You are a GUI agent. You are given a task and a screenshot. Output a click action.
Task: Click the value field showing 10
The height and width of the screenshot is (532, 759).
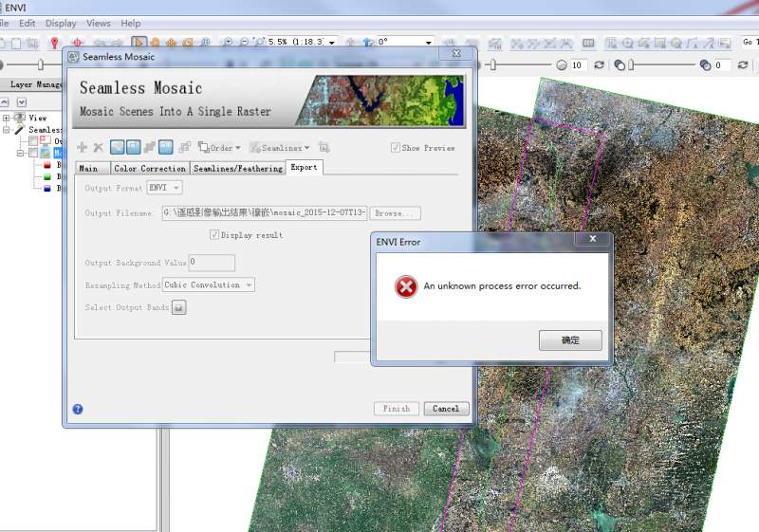point(579,64)
